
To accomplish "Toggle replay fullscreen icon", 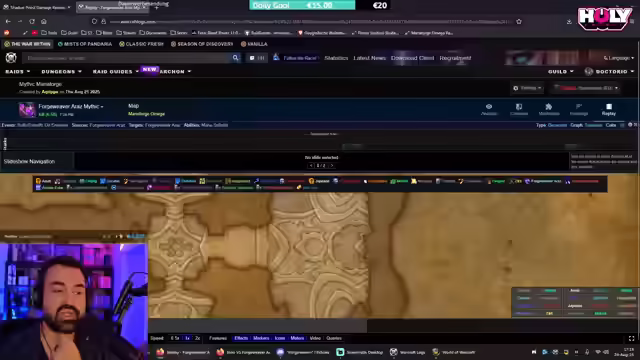I will 631,338.
